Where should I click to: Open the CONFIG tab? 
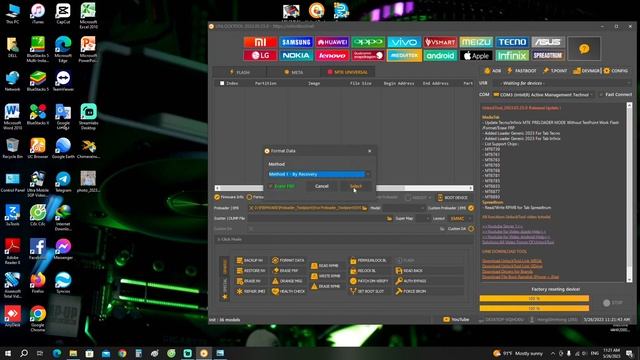coord(616,71)
